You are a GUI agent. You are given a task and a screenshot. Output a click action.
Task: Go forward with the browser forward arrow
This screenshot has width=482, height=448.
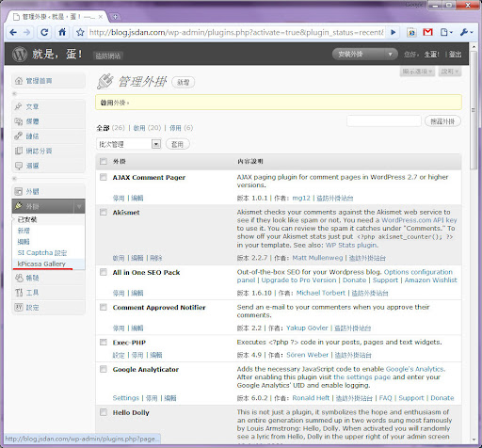point(27,32)
